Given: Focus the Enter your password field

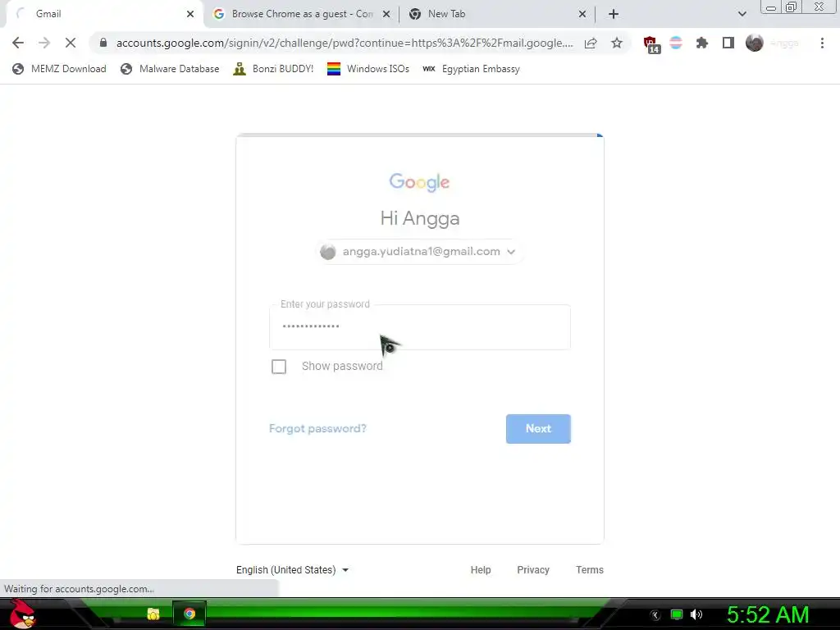Looking at the screenshot, I should [419, 326].
